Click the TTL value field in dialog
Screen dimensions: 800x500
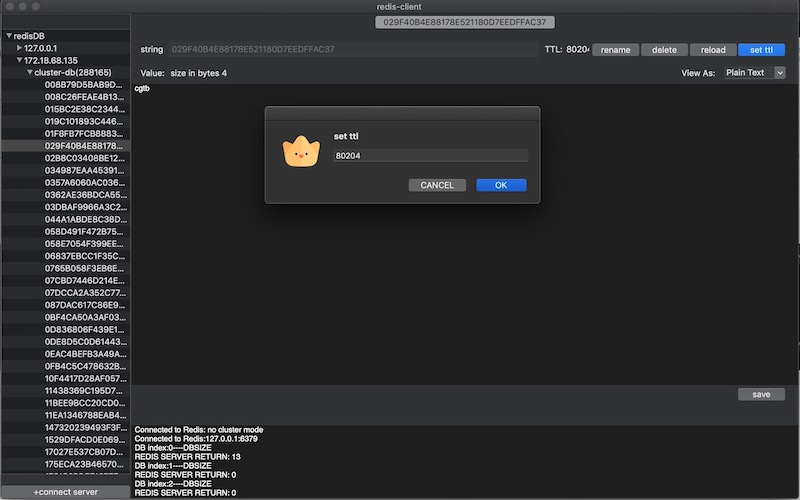[x=430, y=156]
